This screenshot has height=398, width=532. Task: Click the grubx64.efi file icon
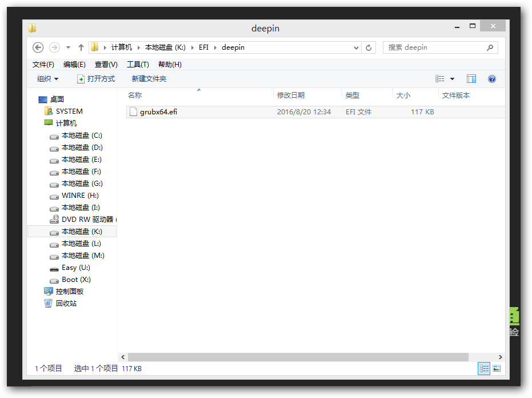pyautogui.click(x=133, y=112)
